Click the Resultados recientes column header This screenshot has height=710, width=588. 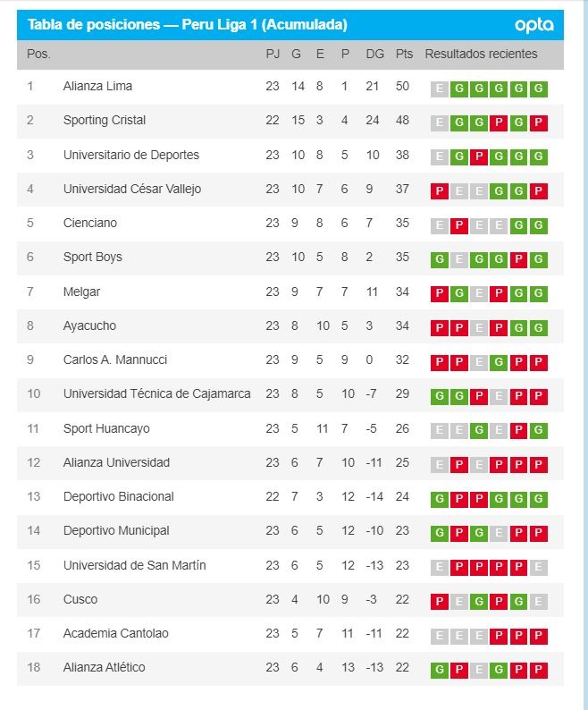click(481, 54)
